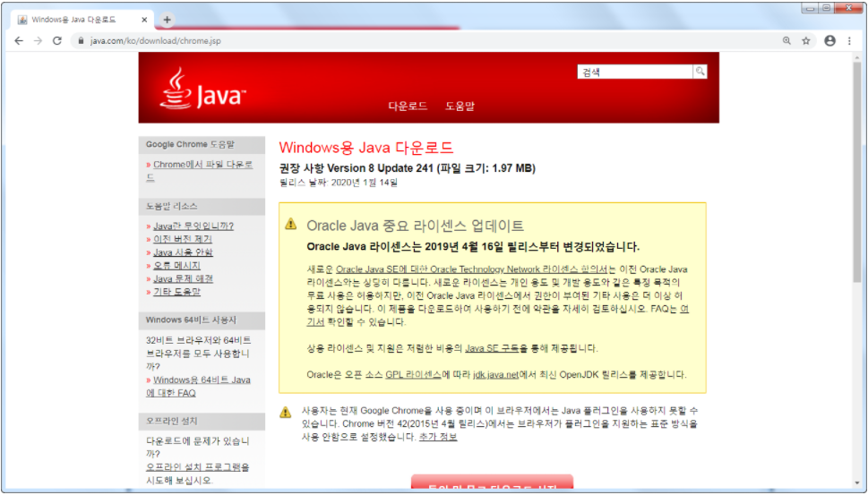868x495 pixels.
Task: Open the Java 문제 해결 link
Action: point(184,278)
